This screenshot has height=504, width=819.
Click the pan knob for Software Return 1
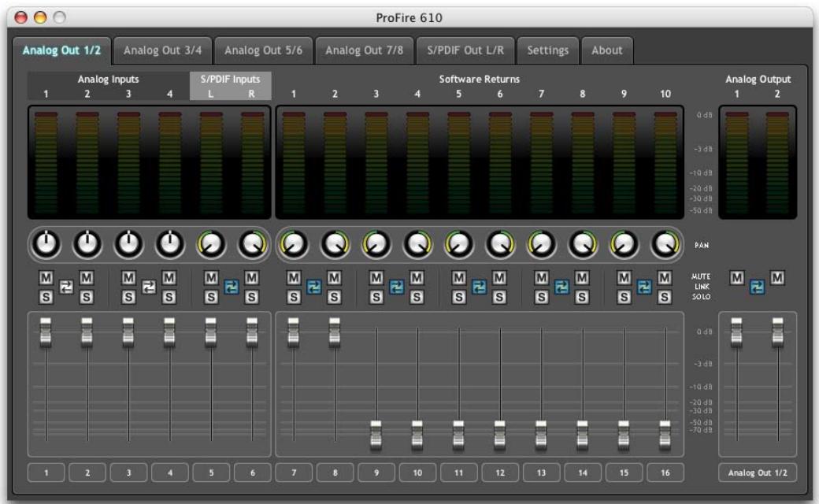coord(294,244)
